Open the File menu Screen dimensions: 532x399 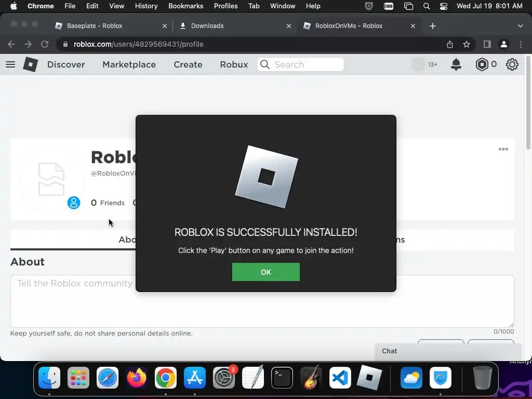pos(70,6)
